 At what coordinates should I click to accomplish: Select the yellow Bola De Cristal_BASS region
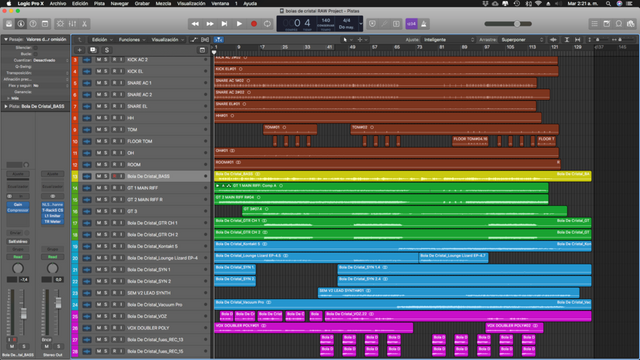tap(402, 176)
